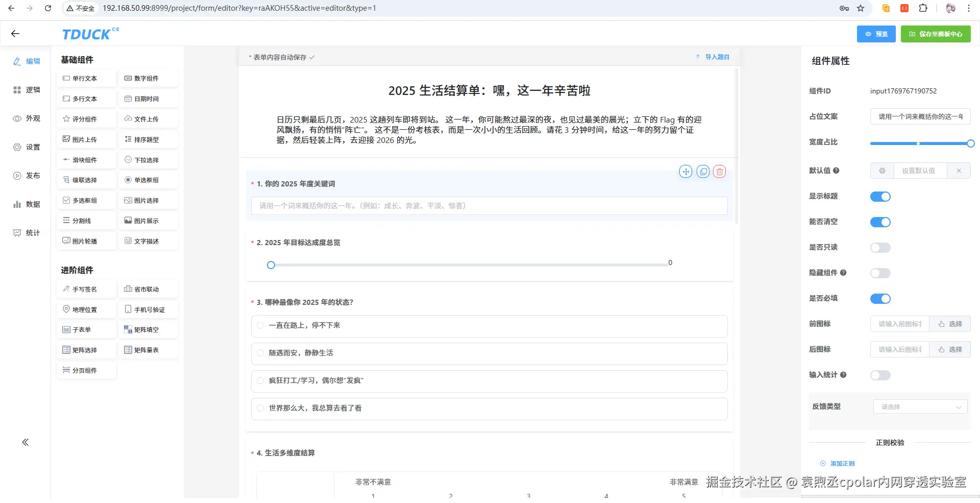Click the 预览 preview button
The height and width of the screenshot is (503, 980).
876,34
